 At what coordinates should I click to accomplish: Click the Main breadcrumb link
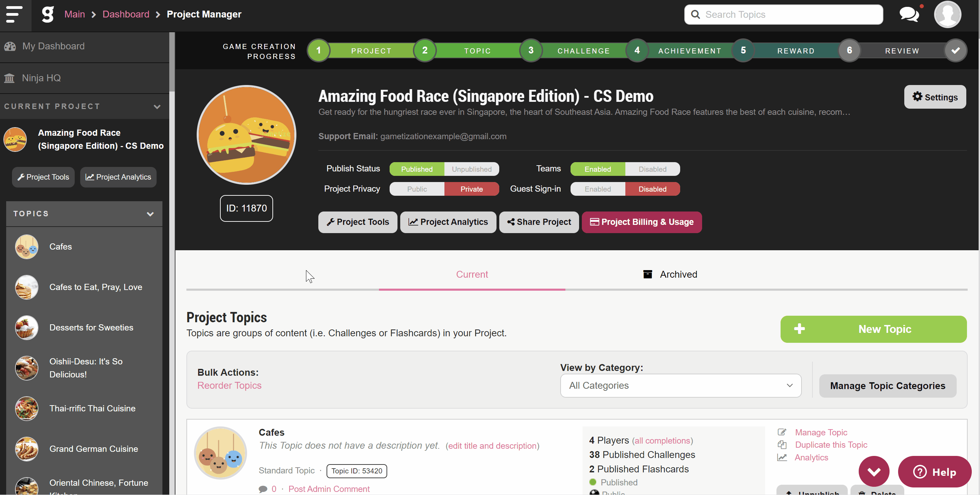[75, 14]
